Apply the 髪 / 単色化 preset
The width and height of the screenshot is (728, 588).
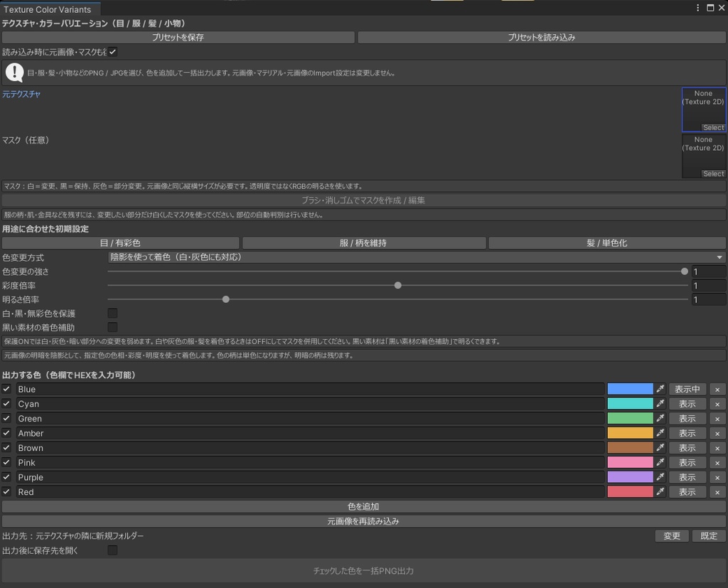pyautogui.click(x=607, y=243)
